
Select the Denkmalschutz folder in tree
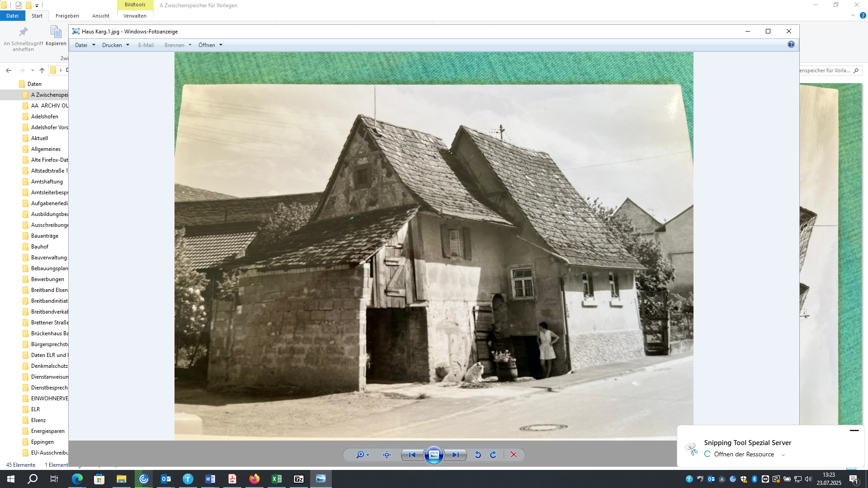49,366
